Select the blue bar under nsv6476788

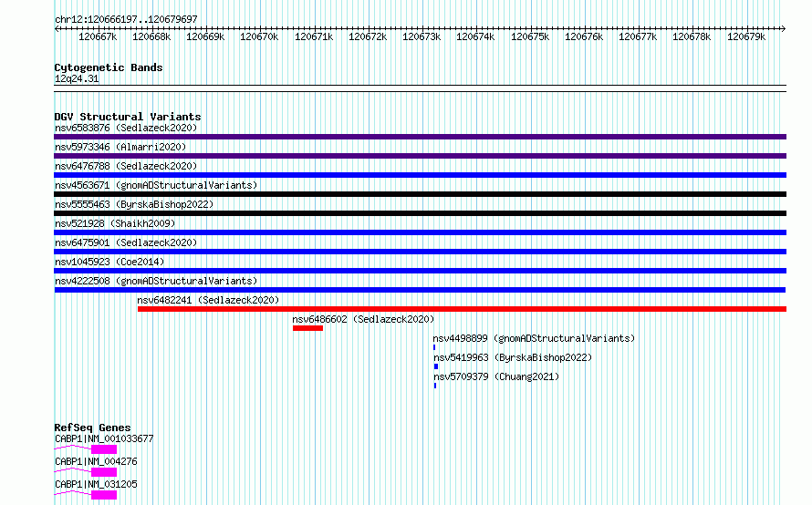point(420,175)
